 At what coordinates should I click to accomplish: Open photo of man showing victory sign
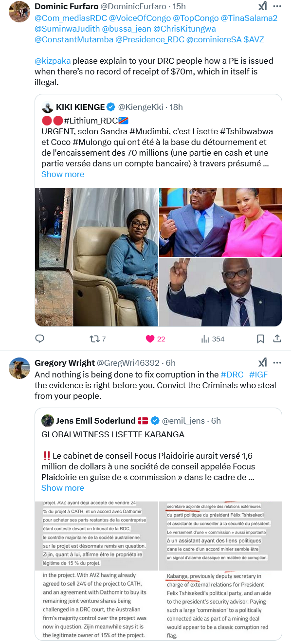tap(220, 292)
